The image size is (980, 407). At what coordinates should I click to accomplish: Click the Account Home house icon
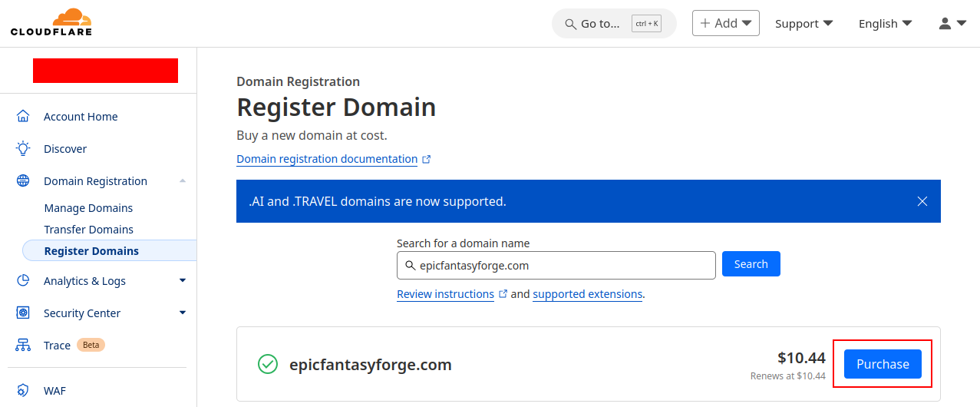(x=23, y=117)
